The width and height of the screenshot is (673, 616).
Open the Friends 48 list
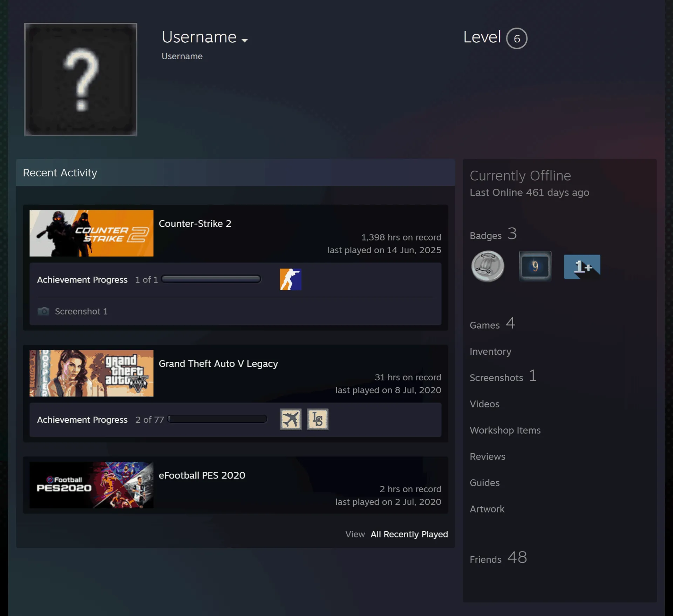(498, 558)
